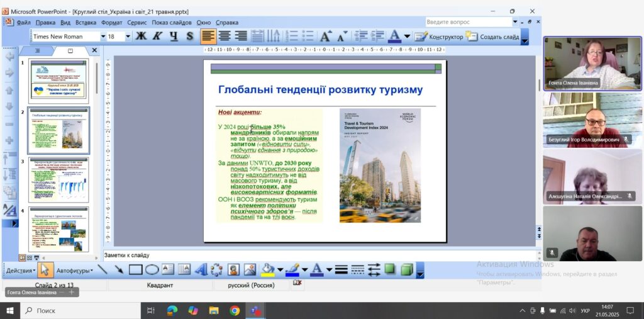Image resolution: width=644 pixels, height=319 pixels.
Task: Insert a WordArt object from drawing toolbar
Action: coord(201,270)
